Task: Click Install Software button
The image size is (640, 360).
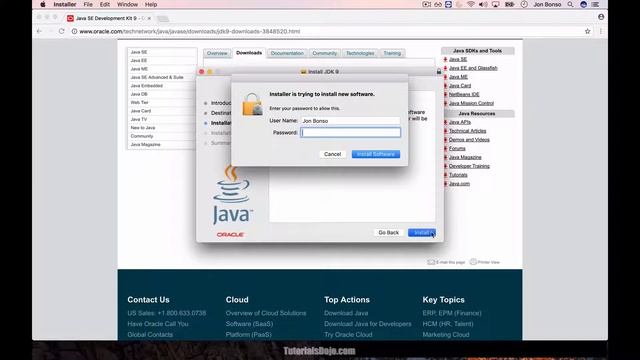Action: (376, 154)
